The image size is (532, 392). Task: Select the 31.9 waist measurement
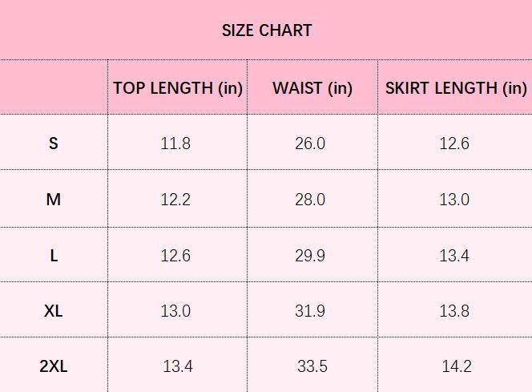[310, 311]
